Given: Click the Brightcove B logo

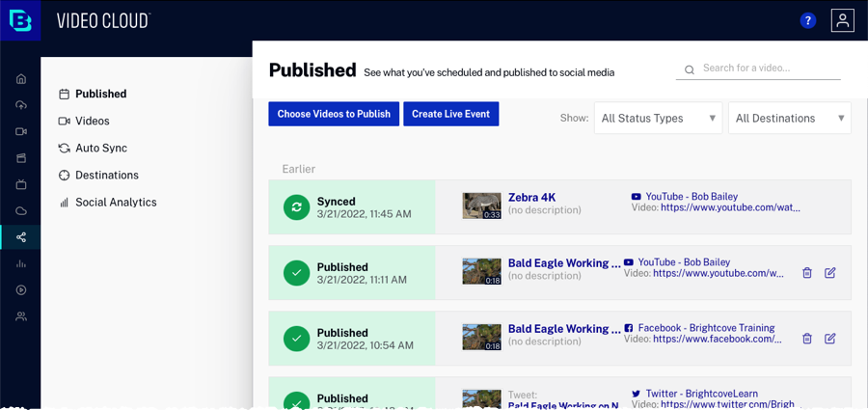Looking at the screenshot, I should pyautogui.click(x=20, y=20).
